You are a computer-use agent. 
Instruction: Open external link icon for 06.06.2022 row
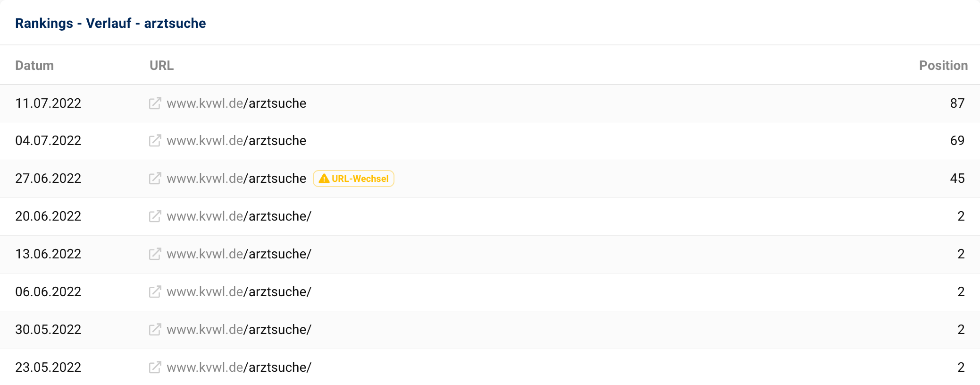(155, 292)
